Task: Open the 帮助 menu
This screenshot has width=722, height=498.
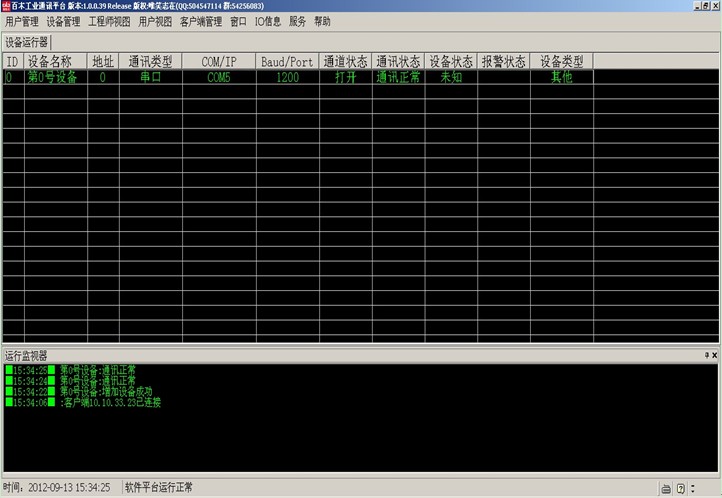Action: point(322,22)
